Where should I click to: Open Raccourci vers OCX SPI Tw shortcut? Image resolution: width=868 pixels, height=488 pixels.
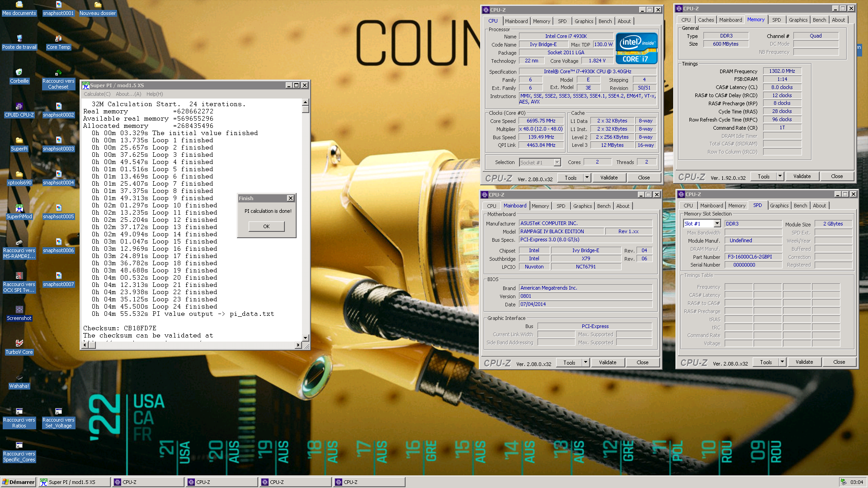click(19, 282)
